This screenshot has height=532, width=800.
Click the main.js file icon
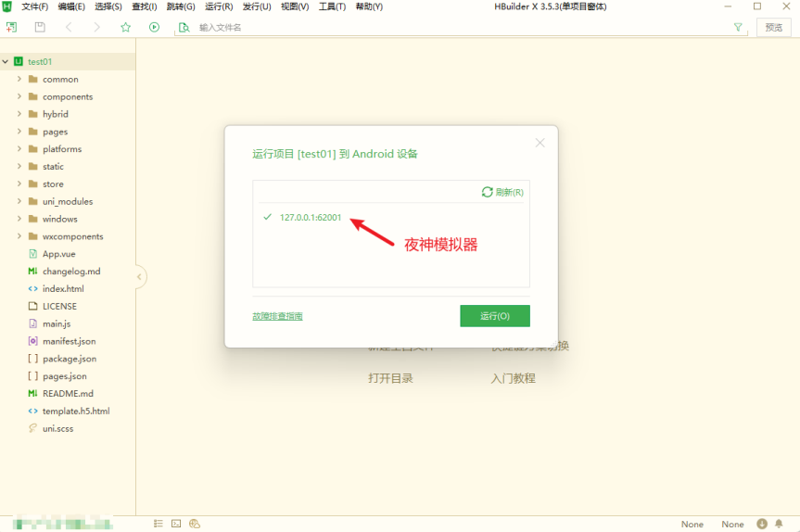click(33, 323)
